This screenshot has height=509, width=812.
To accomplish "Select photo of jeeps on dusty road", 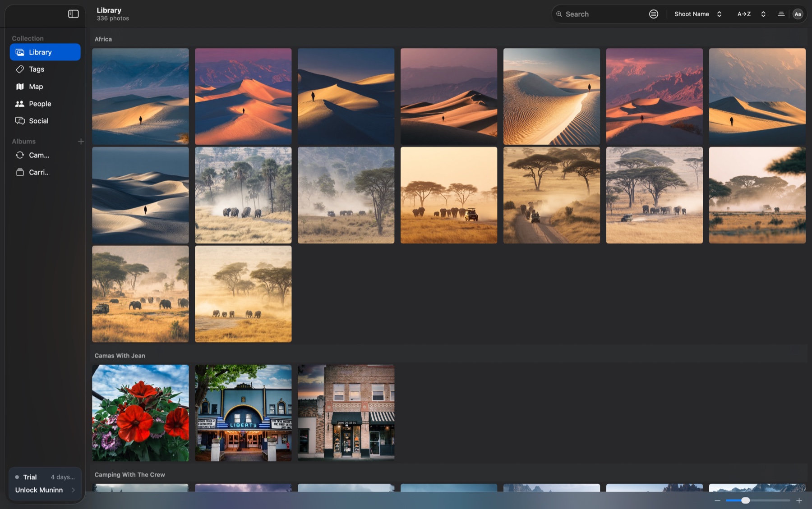I will point(552,195).
